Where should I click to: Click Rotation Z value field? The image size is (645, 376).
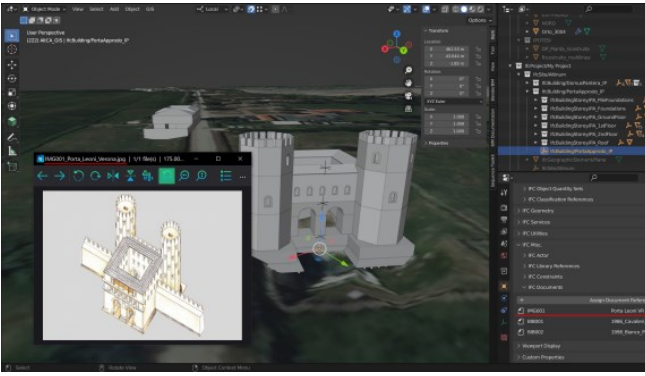click(447, 93)
